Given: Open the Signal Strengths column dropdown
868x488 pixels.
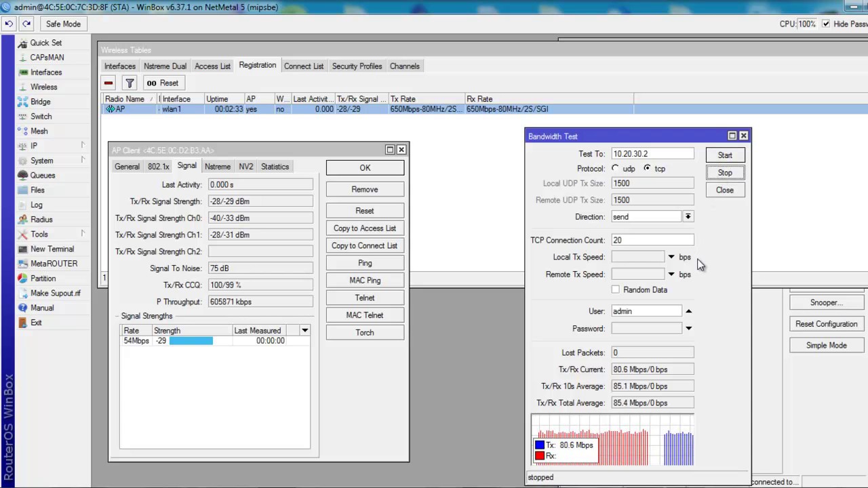Looking at the screenshot, I should click(x=305, y=331).
